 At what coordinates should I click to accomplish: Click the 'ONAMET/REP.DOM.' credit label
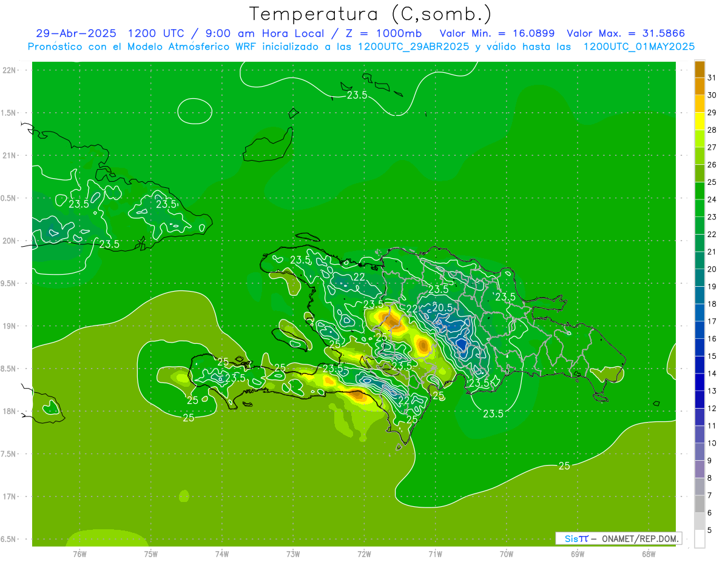click(641, 538)
